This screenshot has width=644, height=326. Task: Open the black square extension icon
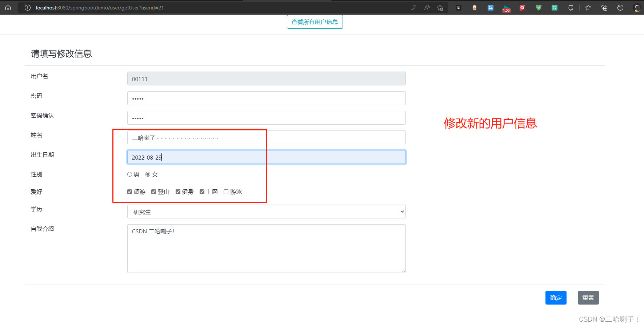pyautogui.click(x=459, y=8)
